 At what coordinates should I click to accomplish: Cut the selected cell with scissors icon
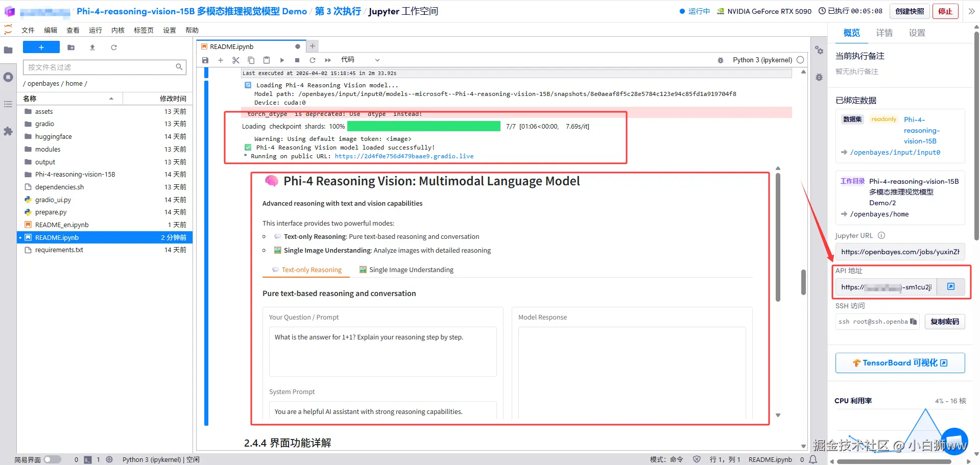tap(236, 60)
